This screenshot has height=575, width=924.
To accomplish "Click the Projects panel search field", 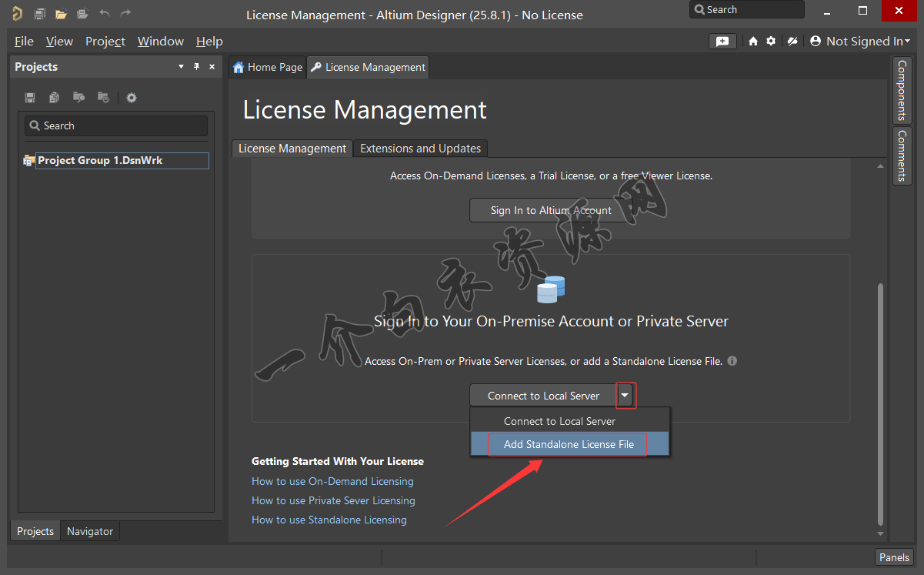I will pyautogui.click(x=116, y=125).
